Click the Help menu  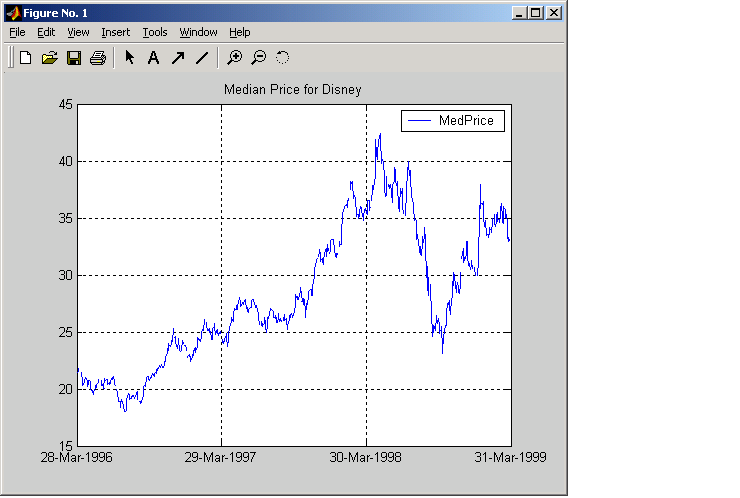pyautogui.click(x=240, y=32)
